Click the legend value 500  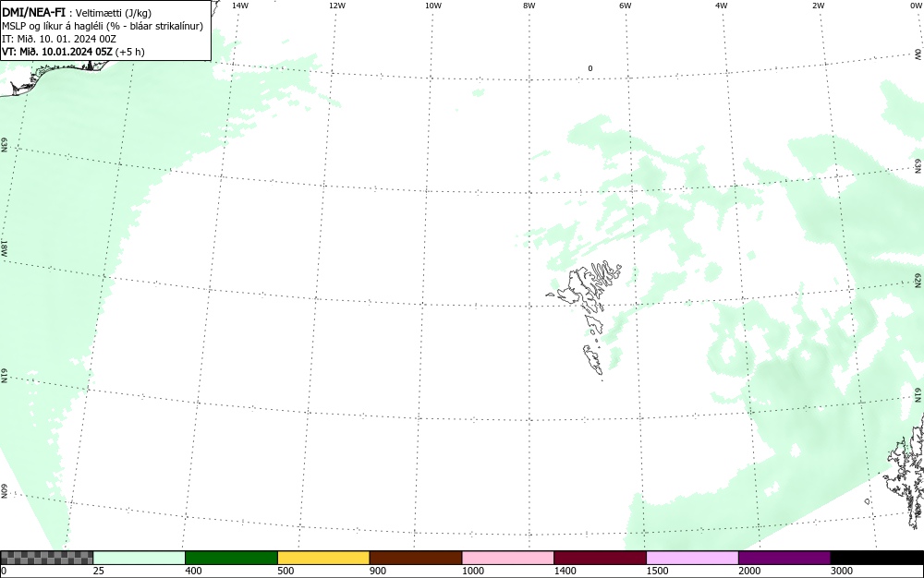pos(286,571)
